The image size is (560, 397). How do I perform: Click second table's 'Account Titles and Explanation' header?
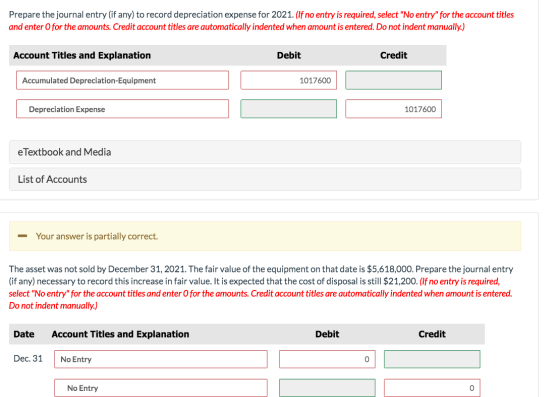click(x=120, y=334)
